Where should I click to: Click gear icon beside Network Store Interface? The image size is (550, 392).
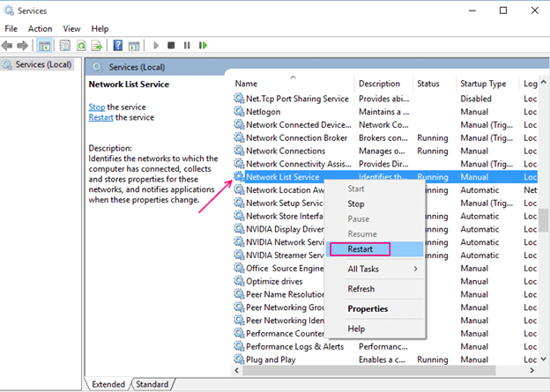(239, 216)
